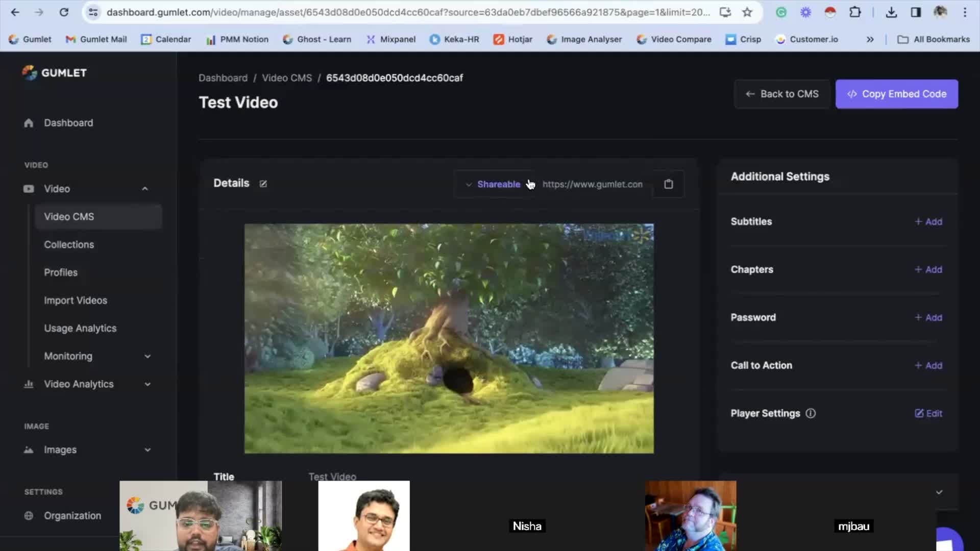The image size is (980, 551).
Task: Bookmark page with star icon
Action: [x=747, y=12]
